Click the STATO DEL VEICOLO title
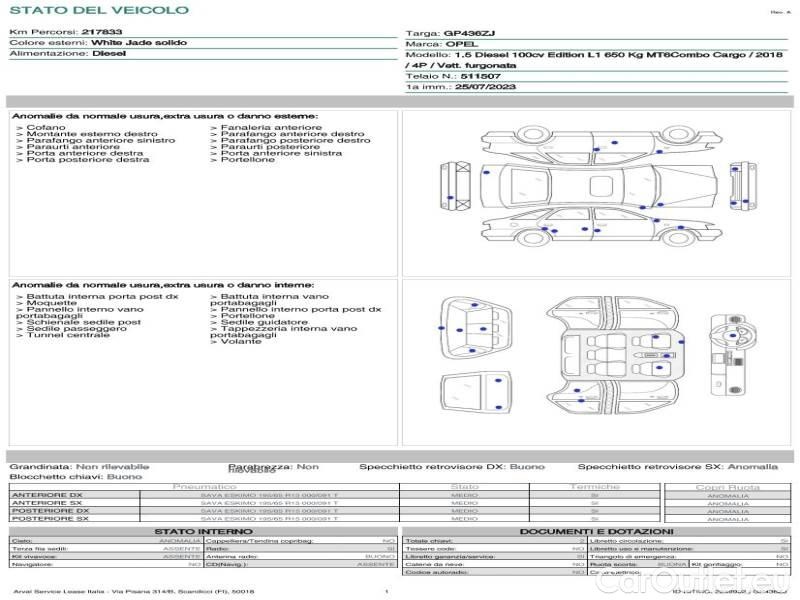 (99, 10)
